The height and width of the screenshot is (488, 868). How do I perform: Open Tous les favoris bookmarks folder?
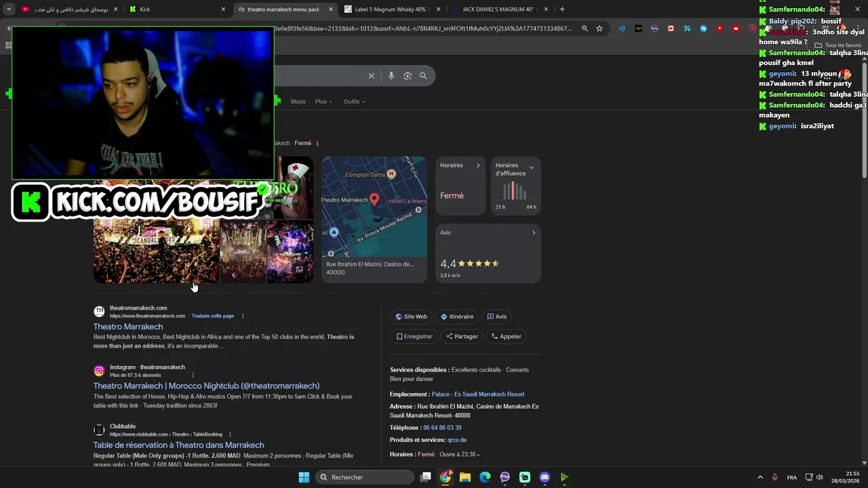[838, 45]
